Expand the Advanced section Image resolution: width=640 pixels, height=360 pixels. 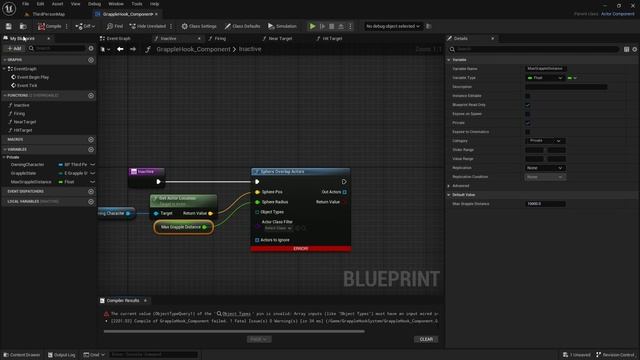pyautogui.click(x=449, y=186)
